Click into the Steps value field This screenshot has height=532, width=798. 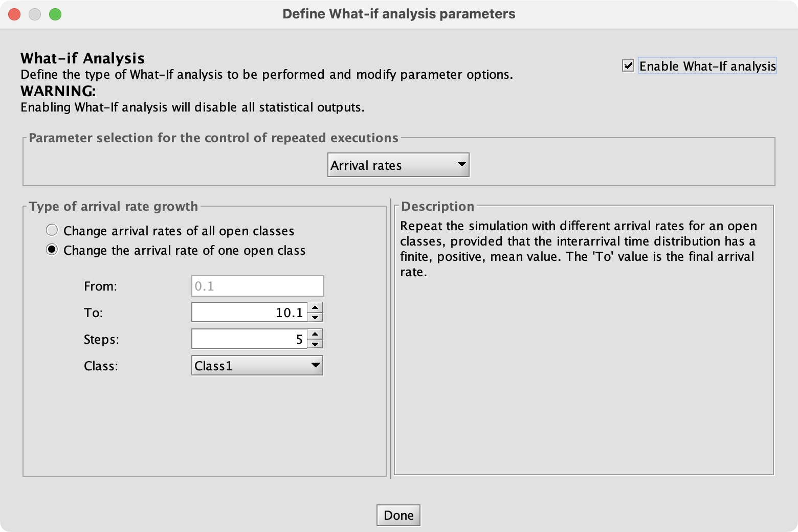coord(250,339)
